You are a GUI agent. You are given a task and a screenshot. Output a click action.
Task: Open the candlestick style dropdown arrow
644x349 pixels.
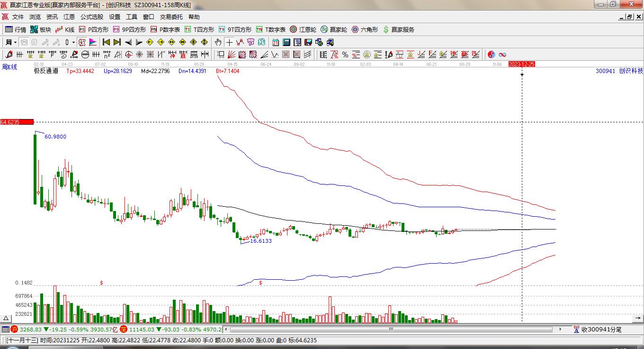tap(73, 42)
